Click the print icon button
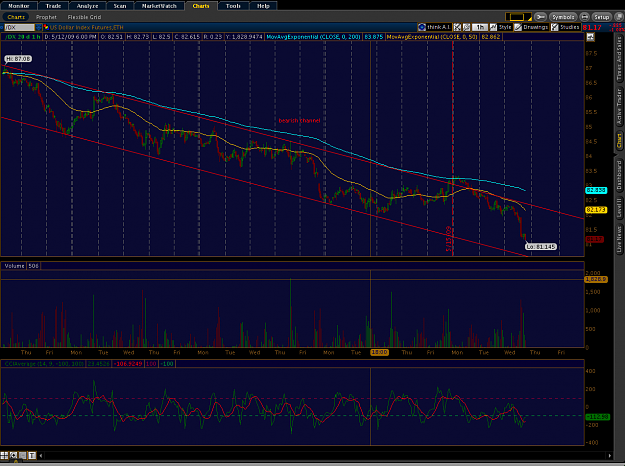 [x=584, y=17]
